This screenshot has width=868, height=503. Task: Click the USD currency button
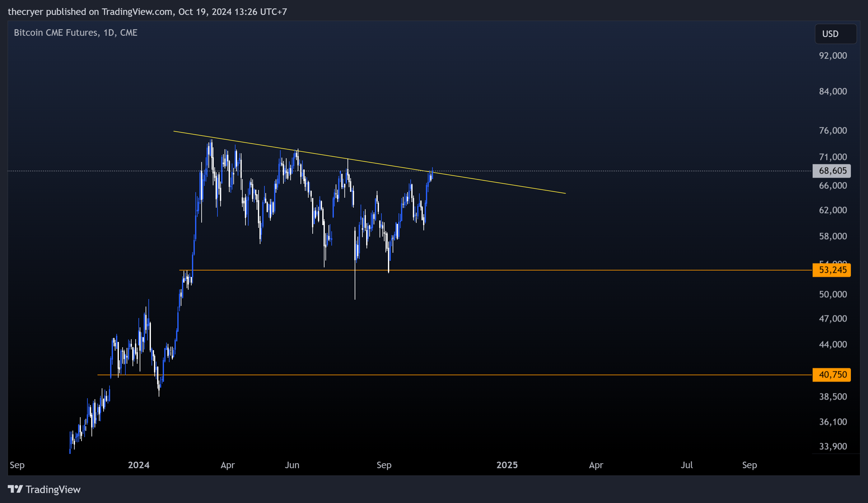[835, 34]
